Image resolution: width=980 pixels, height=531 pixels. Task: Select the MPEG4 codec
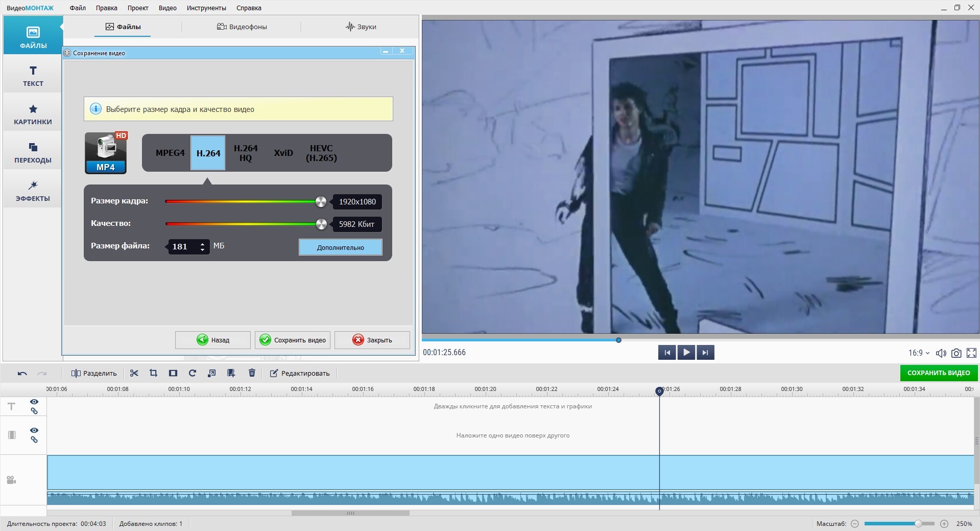click(170, 153)
